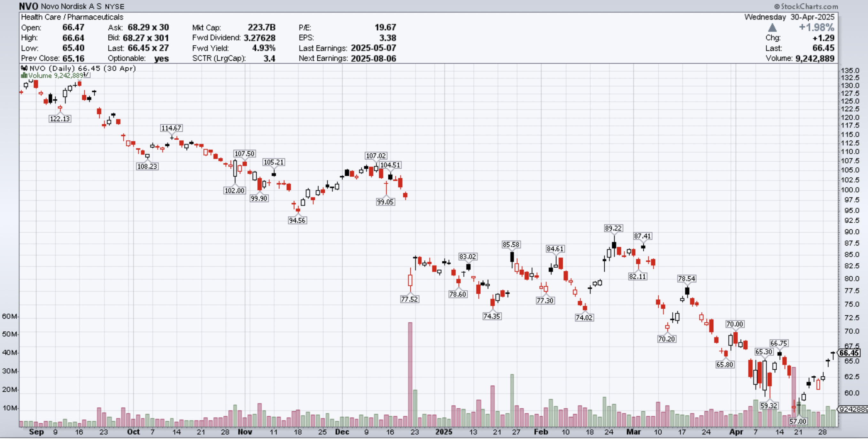Image resolution: width=868 pixels, height=439 pixels.
Task: Click the gray up-arrow change indicator
Action: [772, 27]
